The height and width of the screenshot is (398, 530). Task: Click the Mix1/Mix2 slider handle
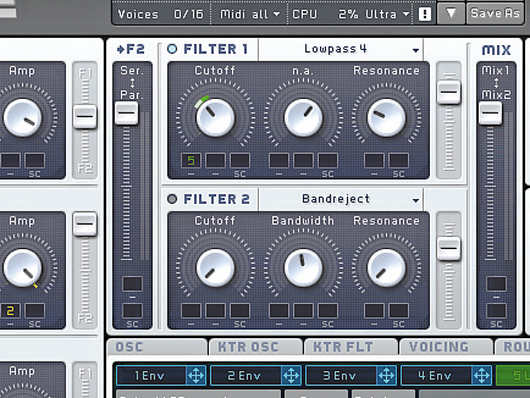tap(490, 113)
